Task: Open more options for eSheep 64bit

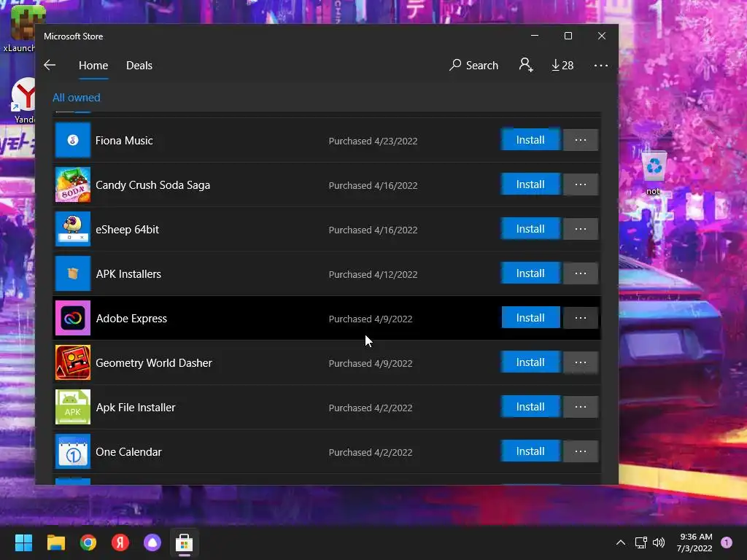Action: [580, 229]
